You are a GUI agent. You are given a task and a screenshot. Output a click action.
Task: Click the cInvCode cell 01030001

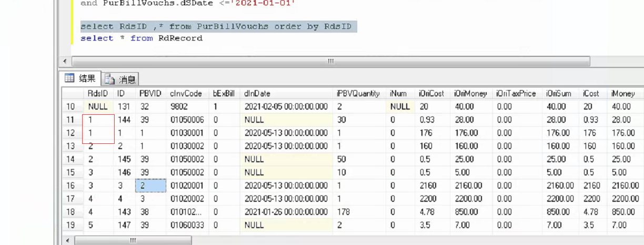click(188, 133)
